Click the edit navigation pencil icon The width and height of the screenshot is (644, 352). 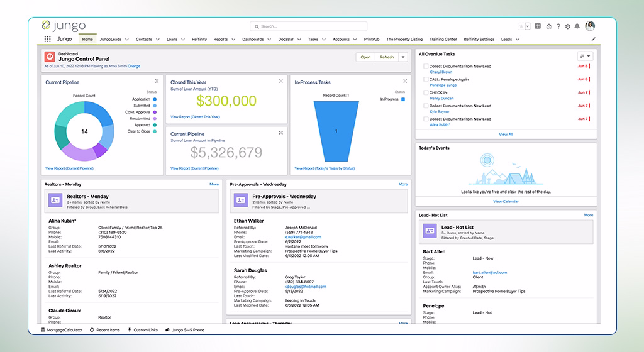tap(594, 40)
